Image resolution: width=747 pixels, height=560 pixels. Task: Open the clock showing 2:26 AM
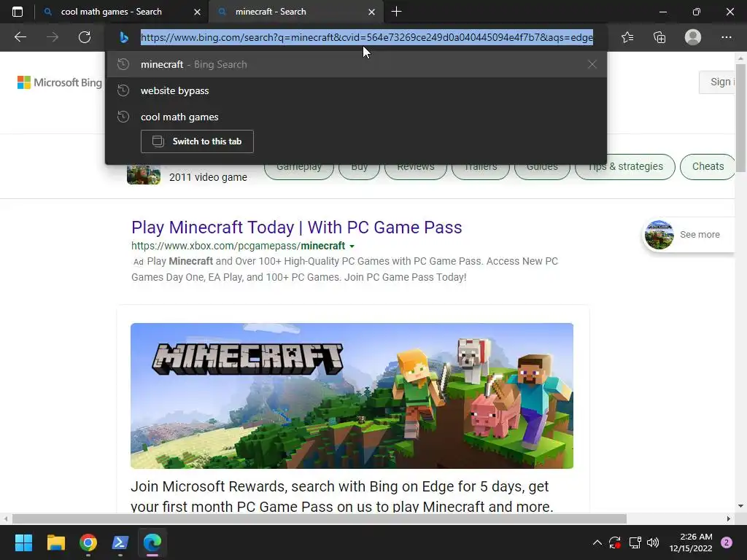pos(691,542)
